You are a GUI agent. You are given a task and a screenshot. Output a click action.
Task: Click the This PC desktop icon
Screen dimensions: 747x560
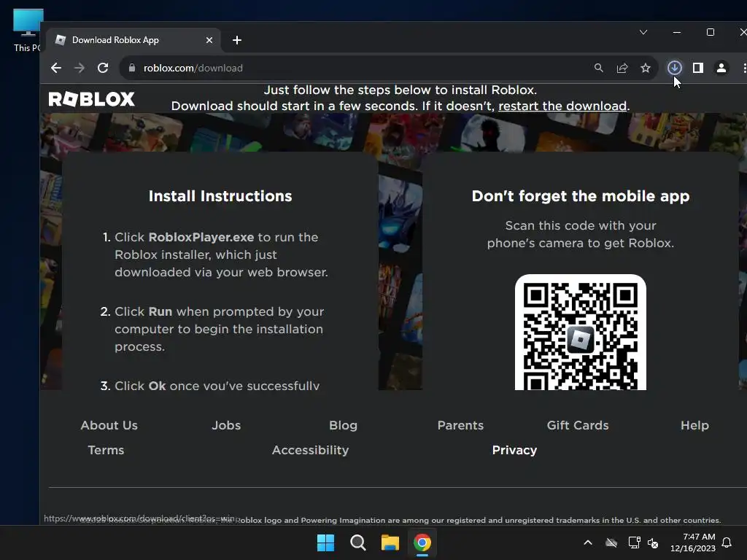[27, 30]
